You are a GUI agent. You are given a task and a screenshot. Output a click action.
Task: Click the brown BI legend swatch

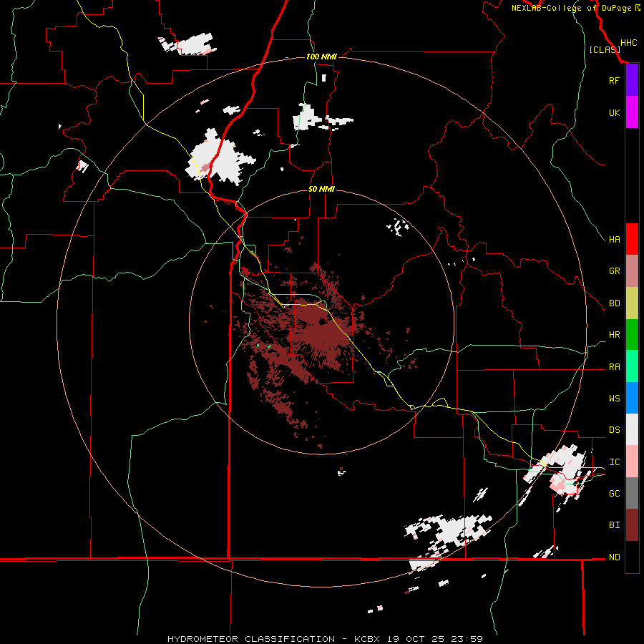(x=632, y=525)
